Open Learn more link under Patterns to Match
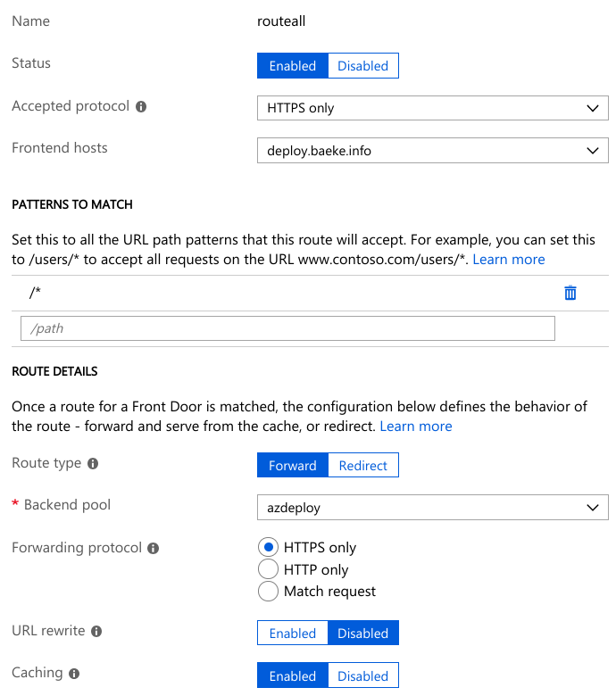Image resolution: width=616 pixels, height=696 pixels. (509, 260)
